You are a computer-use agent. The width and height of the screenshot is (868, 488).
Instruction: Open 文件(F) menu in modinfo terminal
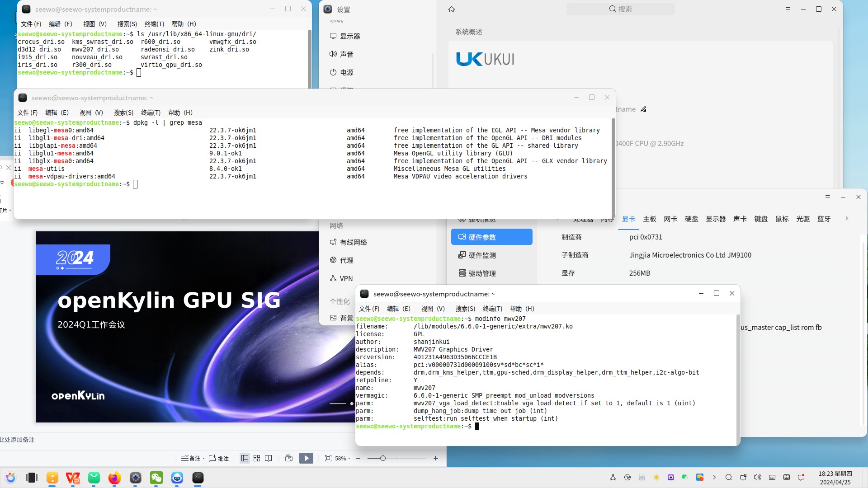[x=369, y=309]
